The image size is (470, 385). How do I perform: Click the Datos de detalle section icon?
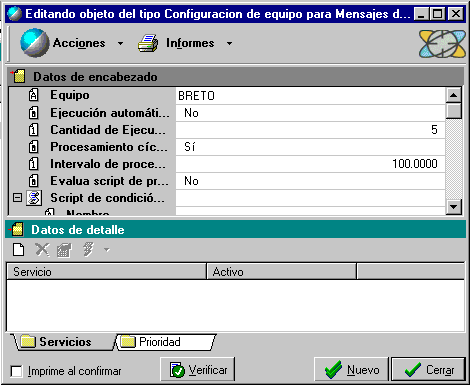coord(16,229)
